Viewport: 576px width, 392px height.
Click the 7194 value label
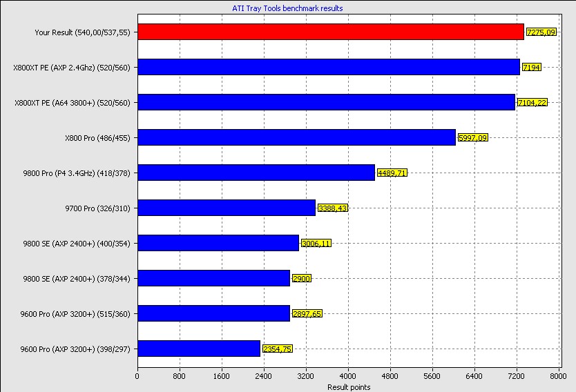pyautogui.click(x=532, y=68)
